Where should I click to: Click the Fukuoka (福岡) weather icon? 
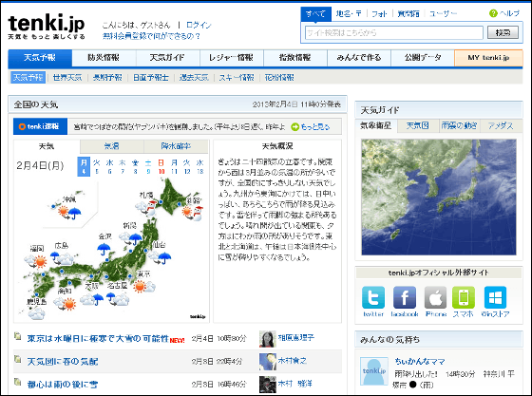pyautogui.click(x=35, y=261)
